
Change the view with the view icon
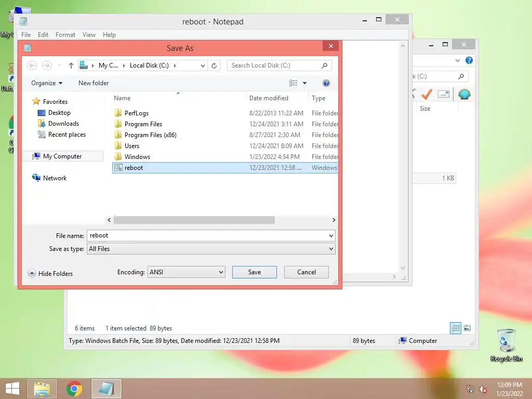point(293,83)
